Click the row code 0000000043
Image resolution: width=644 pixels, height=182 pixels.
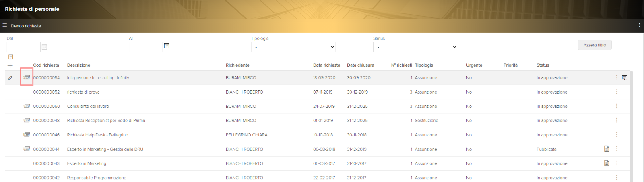click(x=46, y=163)
